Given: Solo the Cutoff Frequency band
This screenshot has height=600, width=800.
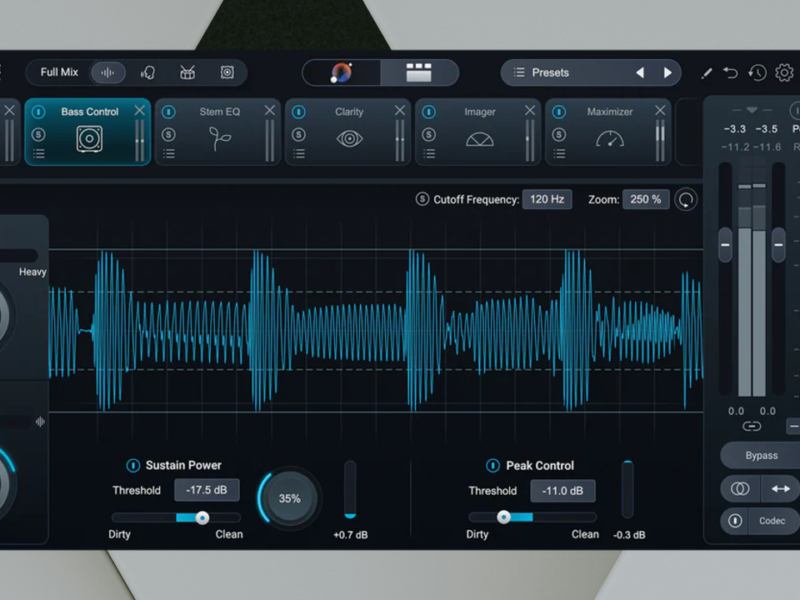Looking at the screenshot, I should [x=422, y=199].
